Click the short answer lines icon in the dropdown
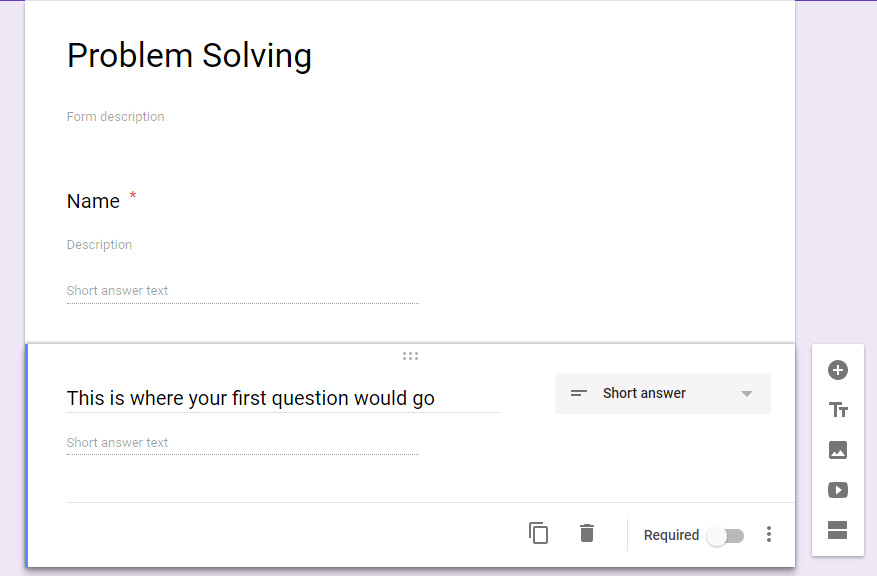This screenshot has height=576, width=877. 578,393
